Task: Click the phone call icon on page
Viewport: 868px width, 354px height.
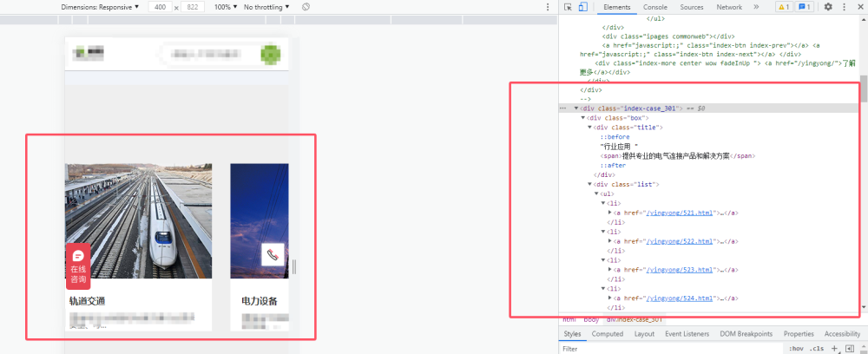Action: click(x=273, y=254)
